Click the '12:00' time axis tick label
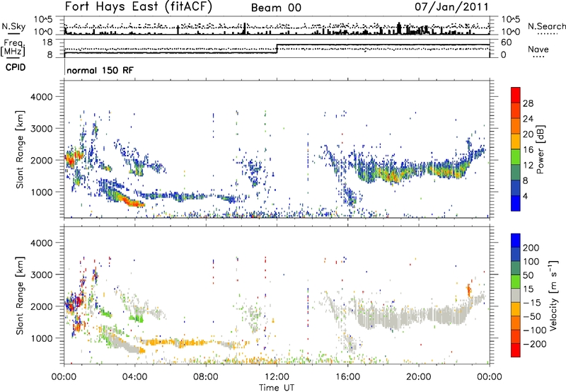Screen dimensions: 566x392 pos(277,377)
